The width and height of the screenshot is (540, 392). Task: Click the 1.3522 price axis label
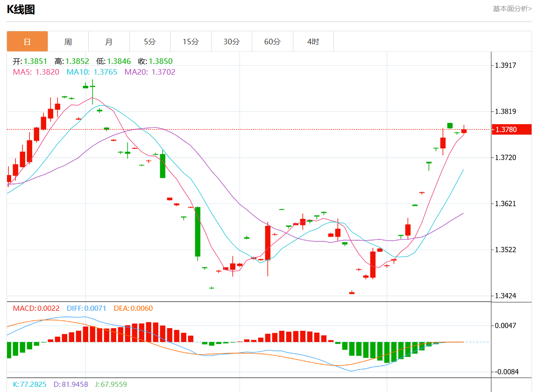click(505, 250)
